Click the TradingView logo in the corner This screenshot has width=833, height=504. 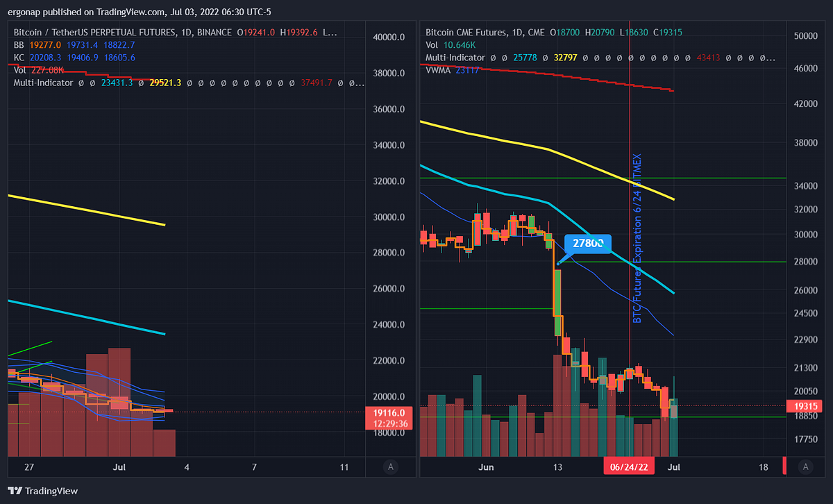(15, 491)
